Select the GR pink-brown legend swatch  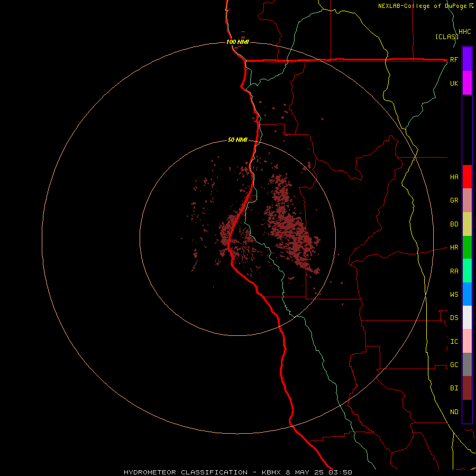pos(467,200)
